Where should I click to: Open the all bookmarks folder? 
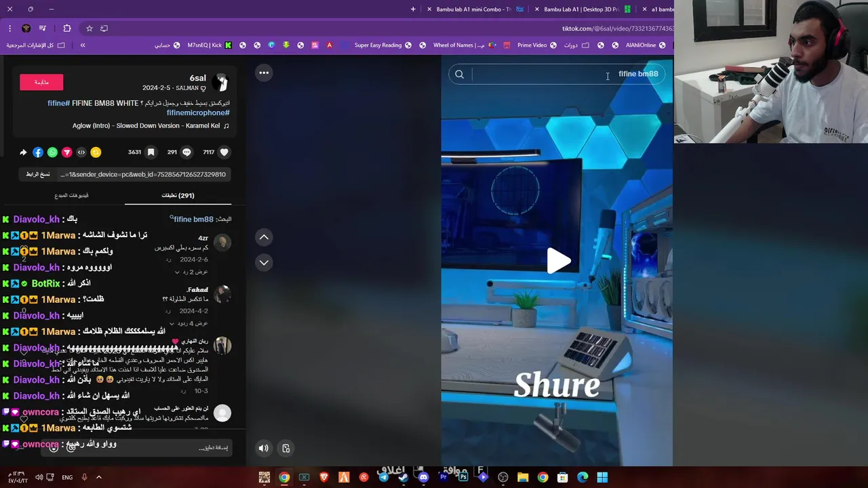pyautogui.click(x=35, y=45)
